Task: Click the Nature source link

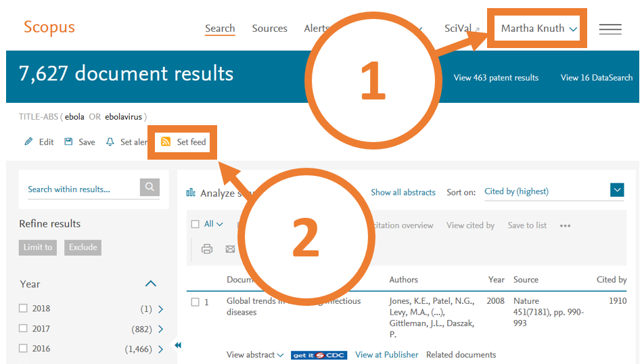Action: coord(526,300)
